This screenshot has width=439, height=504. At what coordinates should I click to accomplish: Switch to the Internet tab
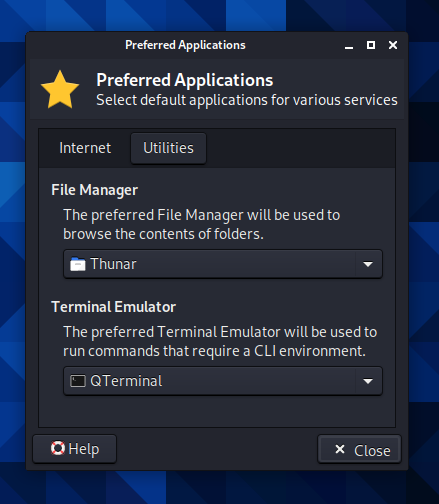pos(85,148)
